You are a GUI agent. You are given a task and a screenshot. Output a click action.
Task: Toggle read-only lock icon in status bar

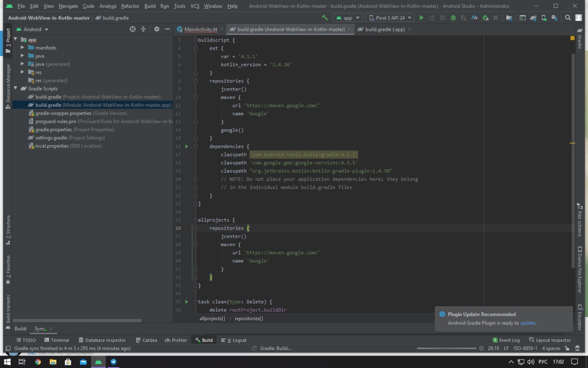pos(567,348)
